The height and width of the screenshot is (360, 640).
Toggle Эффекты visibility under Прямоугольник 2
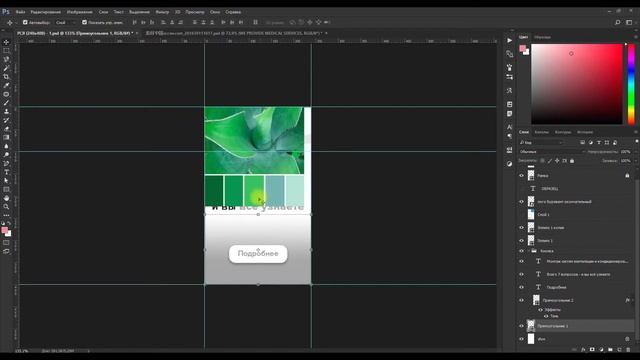tap(540, 310)
